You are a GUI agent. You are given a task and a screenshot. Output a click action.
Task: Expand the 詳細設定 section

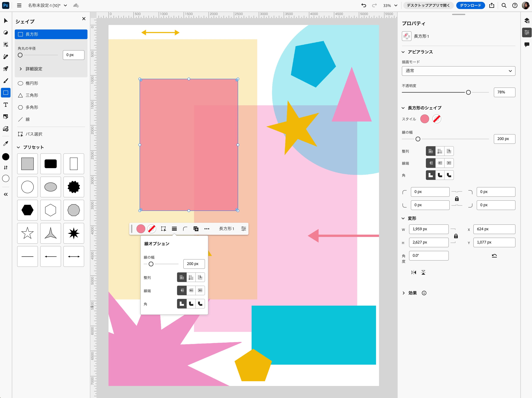click(34, 69)
